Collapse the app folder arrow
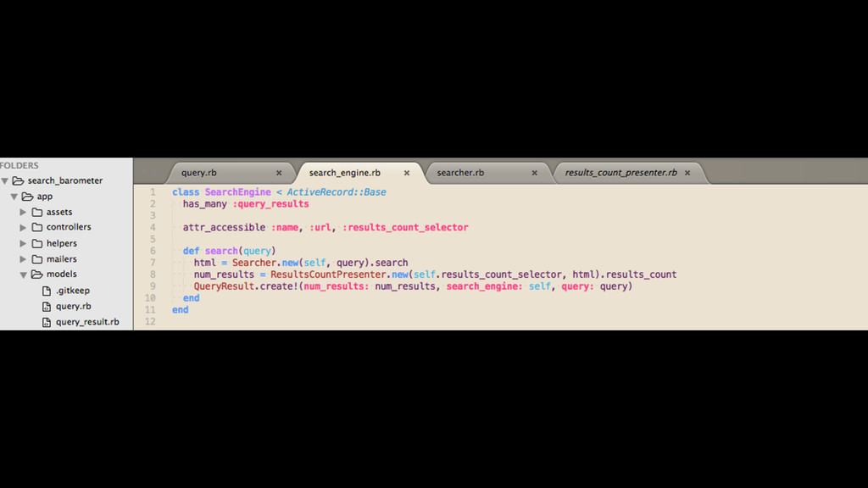 coord(14,197)
